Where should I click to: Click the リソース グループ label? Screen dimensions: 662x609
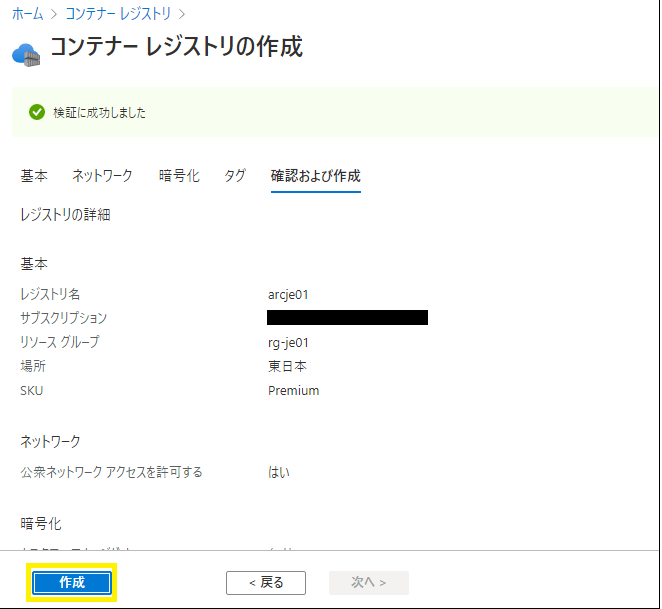[60, 342]
